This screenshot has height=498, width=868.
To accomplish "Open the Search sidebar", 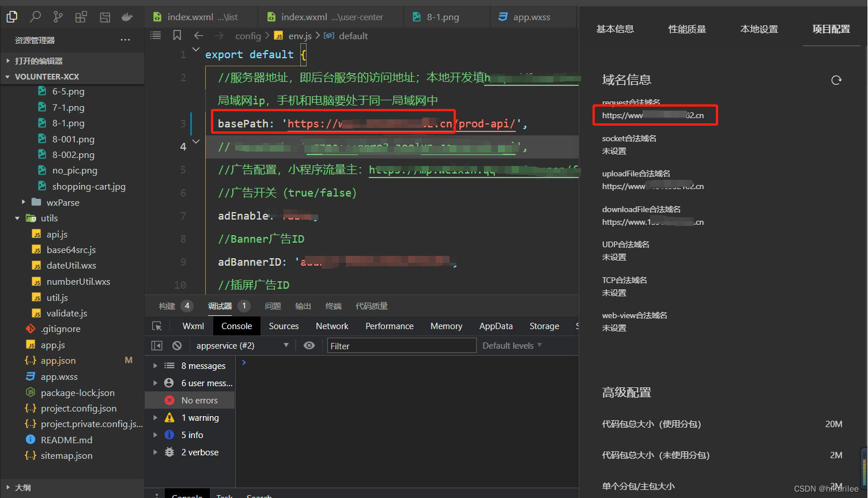I will (35, 17).
